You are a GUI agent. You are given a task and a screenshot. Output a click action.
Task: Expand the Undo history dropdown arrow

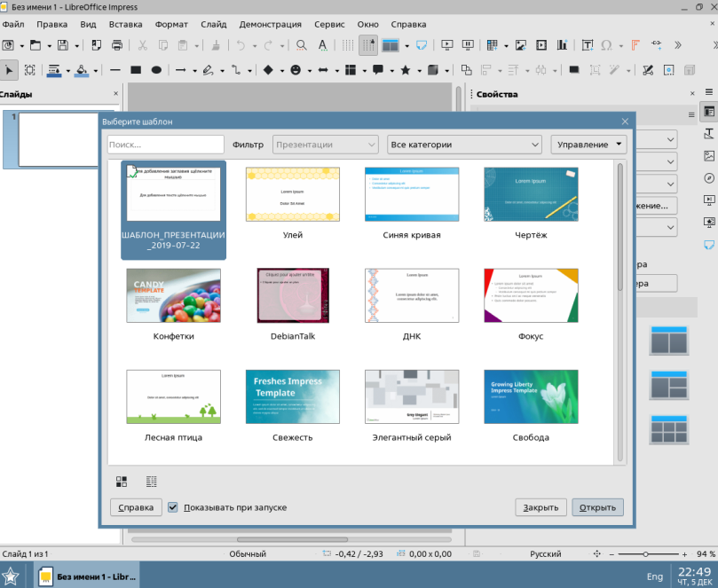pyautogui.click(x=255, y=45)
